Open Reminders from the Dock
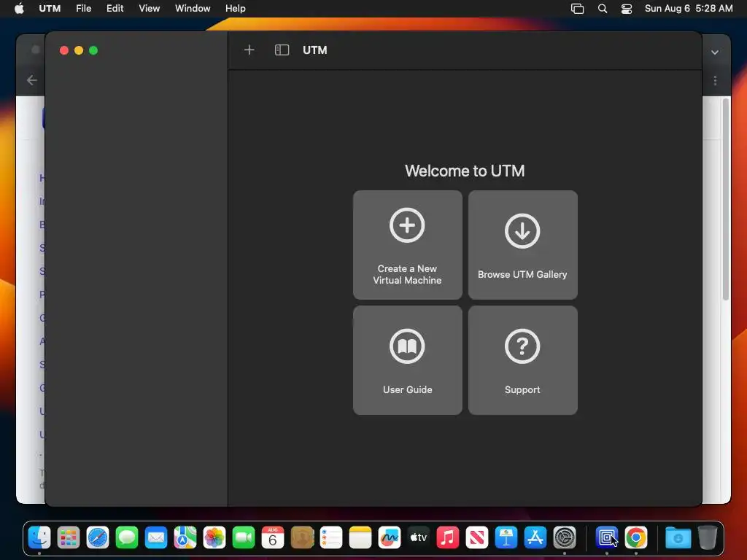Viewport: 747px width, 560px height. pos(331,537)
